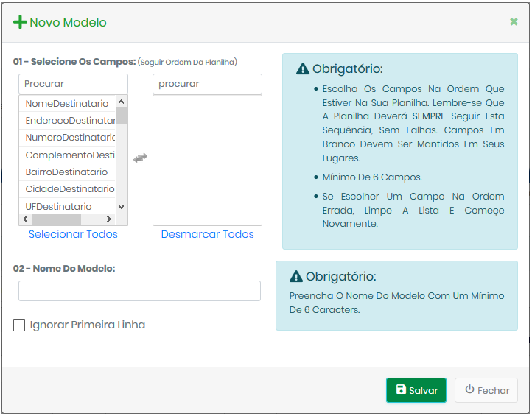532x416 pixels.
Task: Select NomeDestinatario in the field list
Action: click(67, 104)
